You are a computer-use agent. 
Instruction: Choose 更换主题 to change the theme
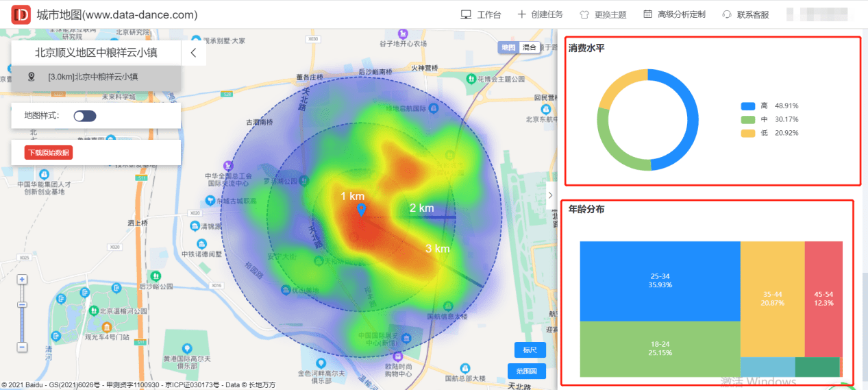point(603,14)
